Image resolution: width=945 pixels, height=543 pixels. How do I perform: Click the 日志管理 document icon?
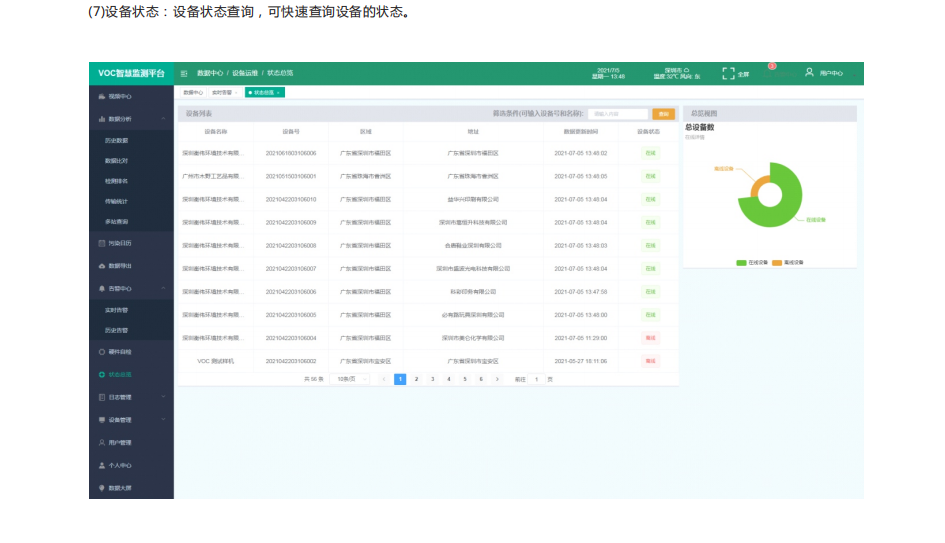pos(101,397)
